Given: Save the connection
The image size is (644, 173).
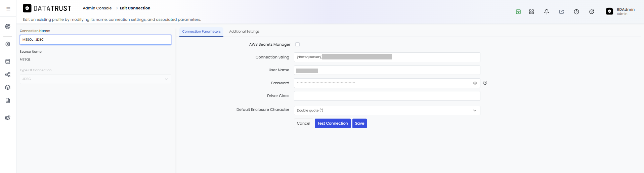Looking at the screenshot, I should click(x=359, y=123).
